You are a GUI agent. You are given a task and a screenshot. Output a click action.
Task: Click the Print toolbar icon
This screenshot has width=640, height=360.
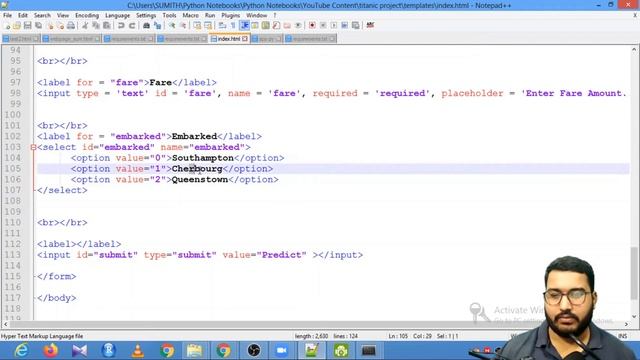(71, 26)
